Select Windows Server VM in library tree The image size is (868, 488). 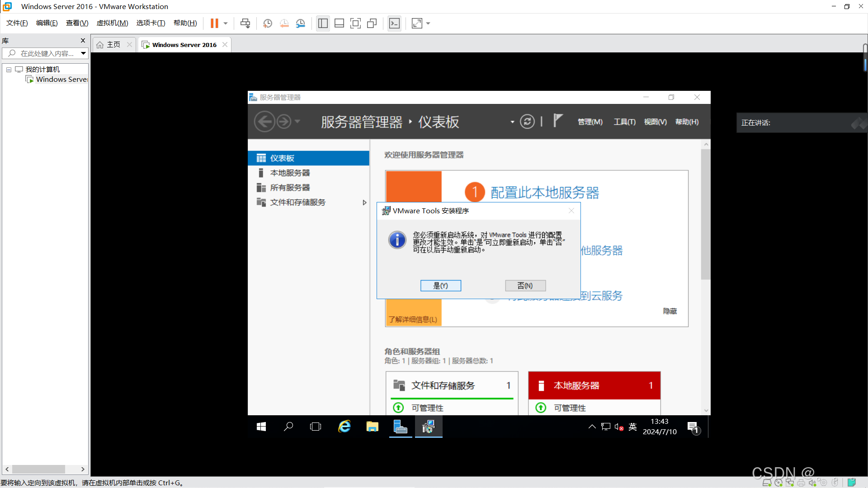coord(57,80)
